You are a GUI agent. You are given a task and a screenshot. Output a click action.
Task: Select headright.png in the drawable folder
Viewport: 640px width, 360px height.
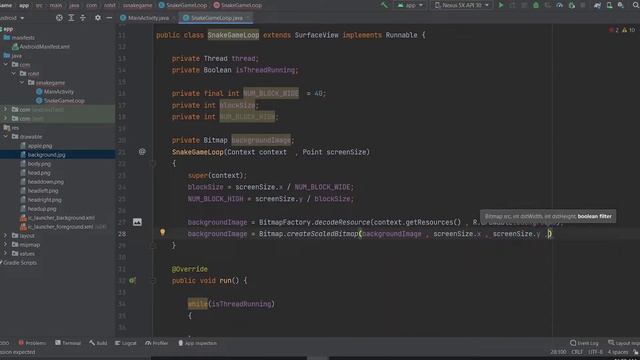pos(41,200)
